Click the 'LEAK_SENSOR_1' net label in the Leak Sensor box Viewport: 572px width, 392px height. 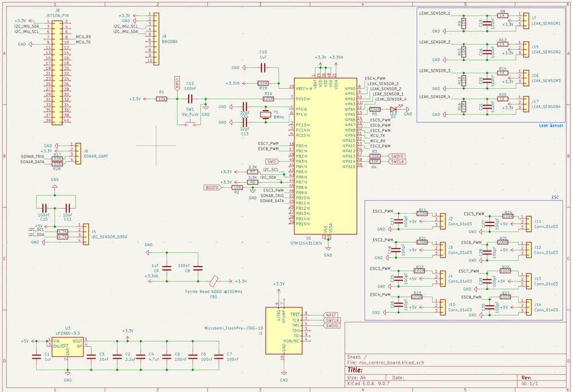click(434, 13)
